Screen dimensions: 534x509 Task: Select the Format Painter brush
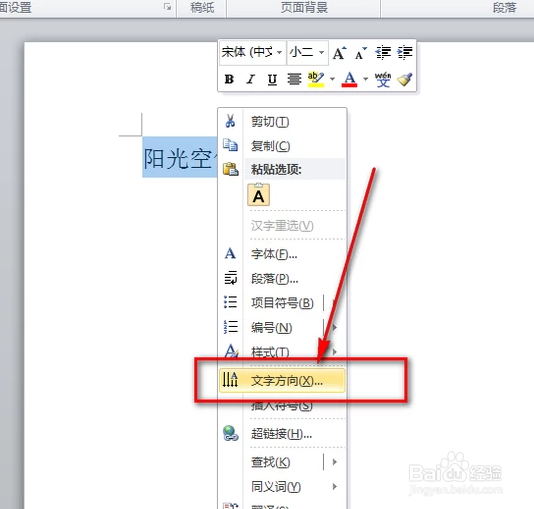[405, 79]
